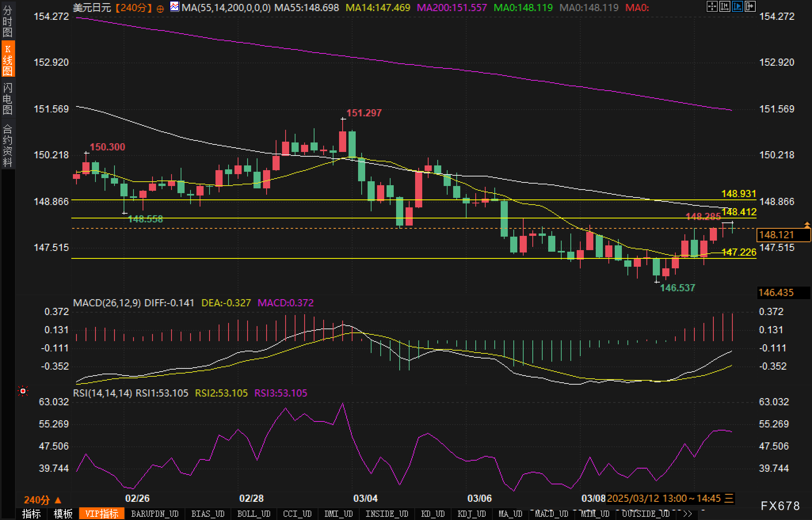This screenshot has height=520, width=812.
Task: Open 合约资料 sidebar tab
Action: 8,145
